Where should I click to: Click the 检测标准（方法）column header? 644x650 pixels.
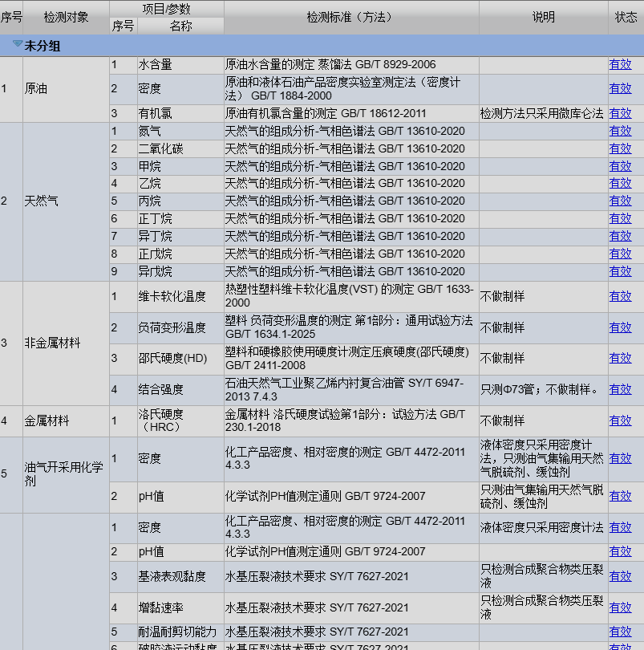point(351,17)
